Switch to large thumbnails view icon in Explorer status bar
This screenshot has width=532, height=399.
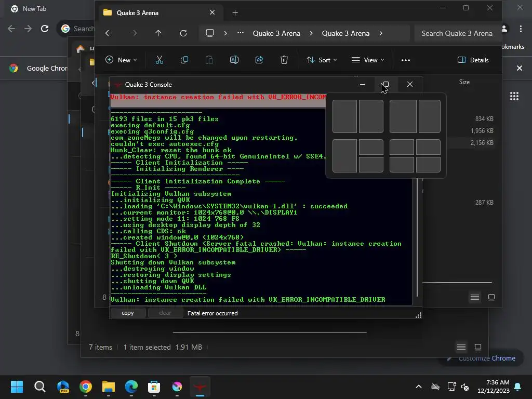click(491, 298)
